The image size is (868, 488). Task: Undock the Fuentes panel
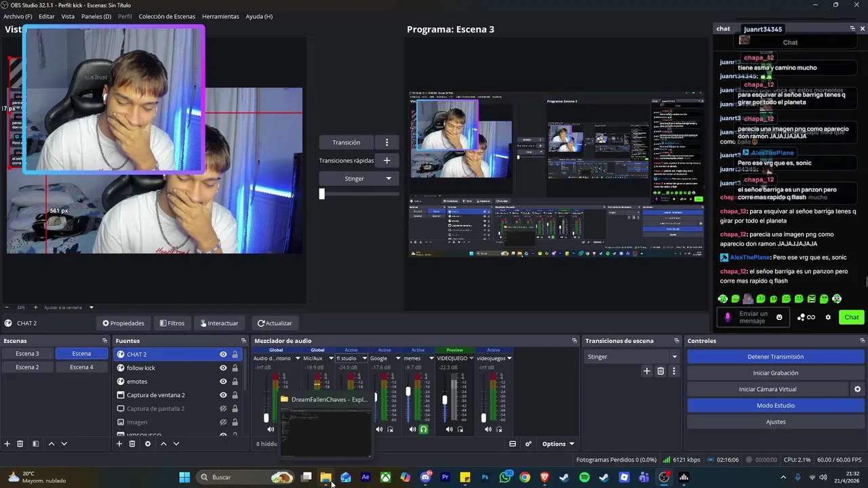[243, 341]
